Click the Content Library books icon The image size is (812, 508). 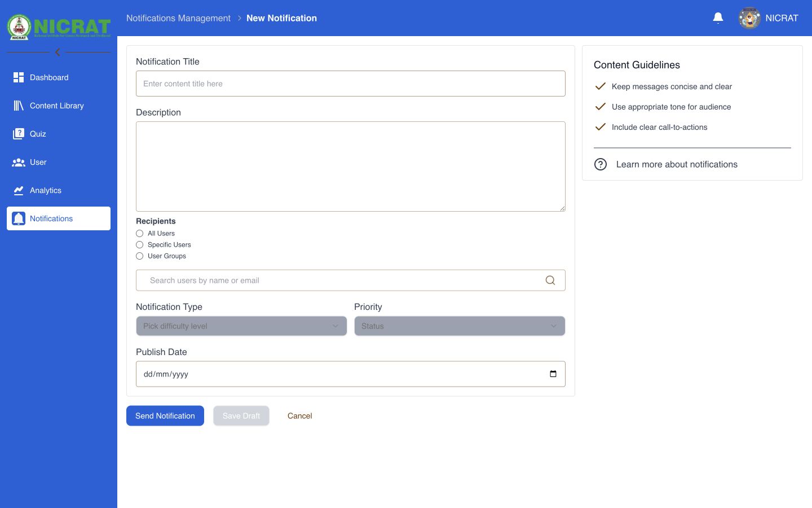pyautogui.click(x=19, y=106)
